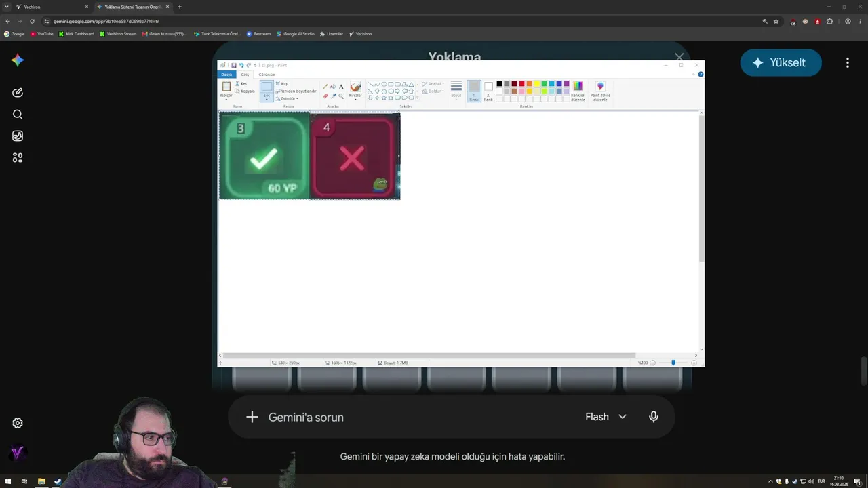Click the Paint horizontal scrollbar
The width and height of the screenshot is (868, 488).
click(429, 355)
